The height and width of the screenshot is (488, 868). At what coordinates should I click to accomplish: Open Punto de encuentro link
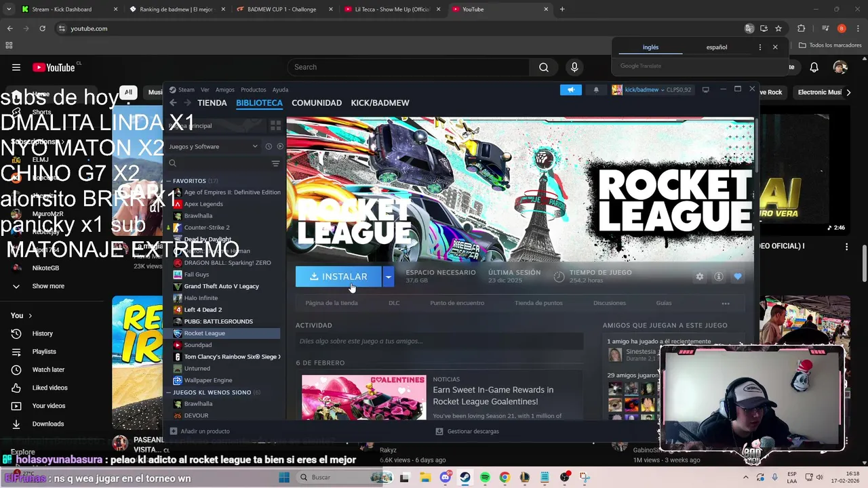point(457,303)
